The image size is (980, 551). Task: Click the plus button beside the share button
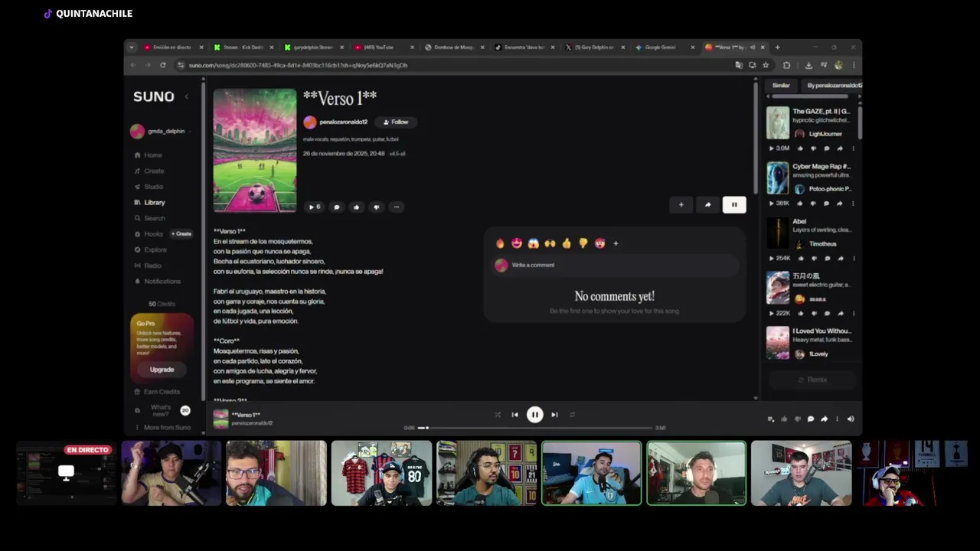[681, 204]
